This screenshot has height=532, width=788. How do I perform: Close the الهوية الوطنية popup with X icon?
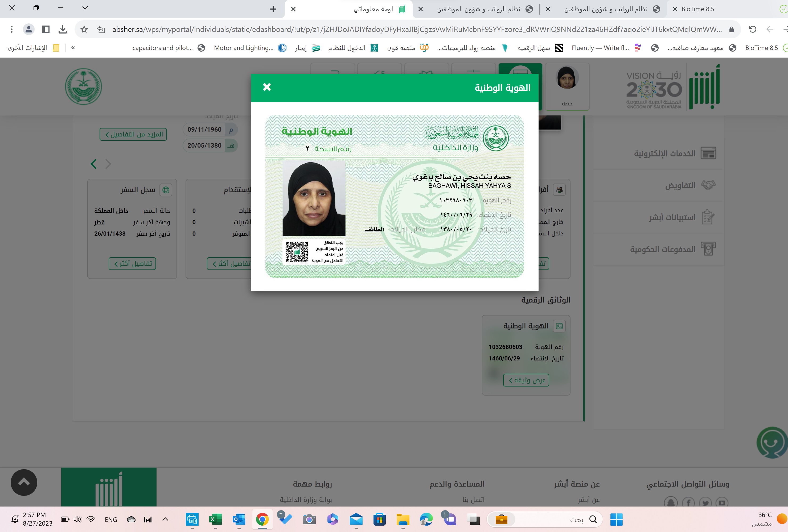tap(267, 87)
